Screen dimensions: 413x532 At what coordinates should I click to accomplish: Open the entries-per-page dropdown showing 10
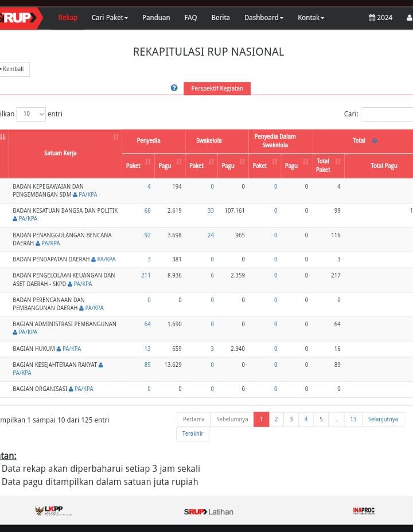tap(31, 114)
